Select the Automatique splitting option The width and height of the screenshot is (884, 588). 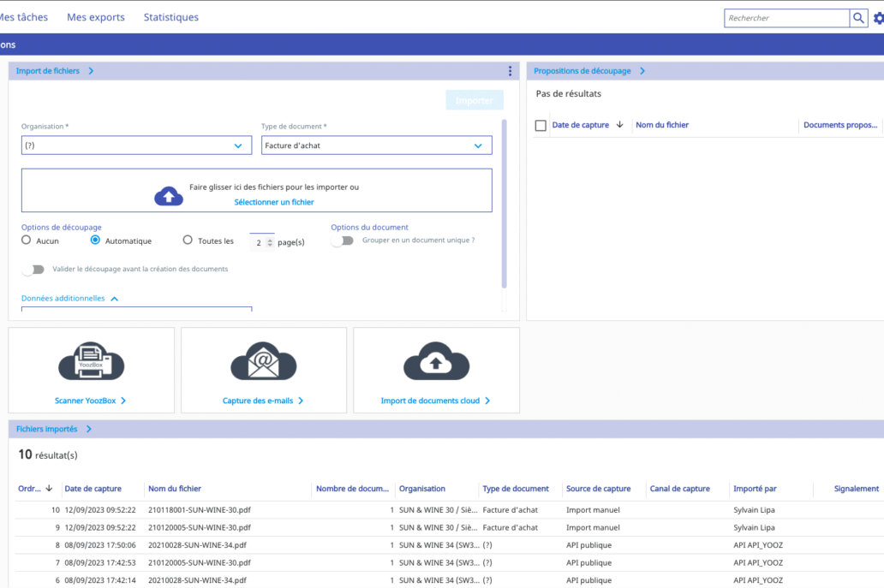tap(95, 240)
